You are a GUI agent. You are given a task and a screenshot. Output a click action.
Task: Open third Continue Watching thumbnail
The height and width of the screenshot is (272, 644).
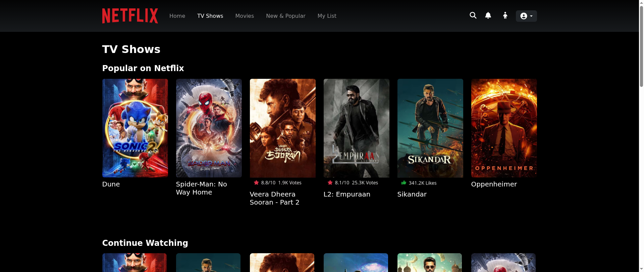pos(282,263)
